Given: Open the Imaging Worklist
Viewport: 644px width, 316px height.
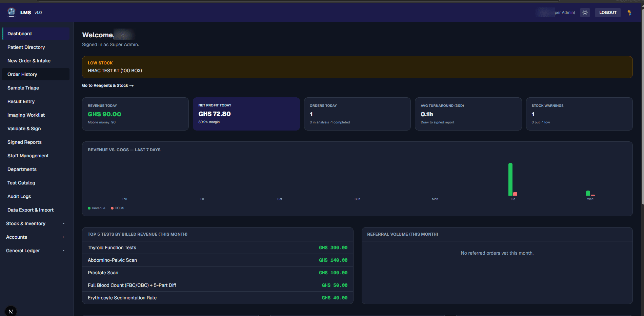Looking at the screenshot, I should 36,115.
